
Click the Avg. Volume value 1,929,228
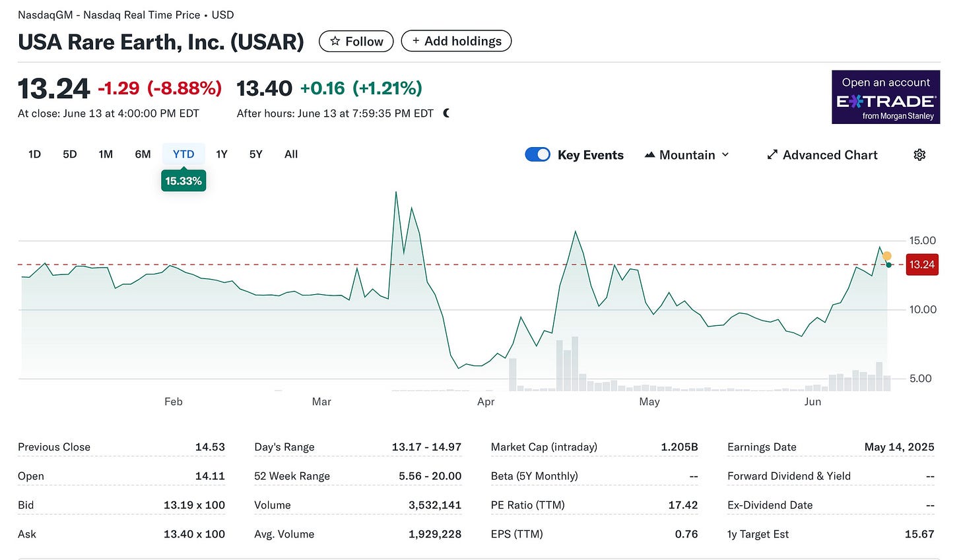click(435, 534)
